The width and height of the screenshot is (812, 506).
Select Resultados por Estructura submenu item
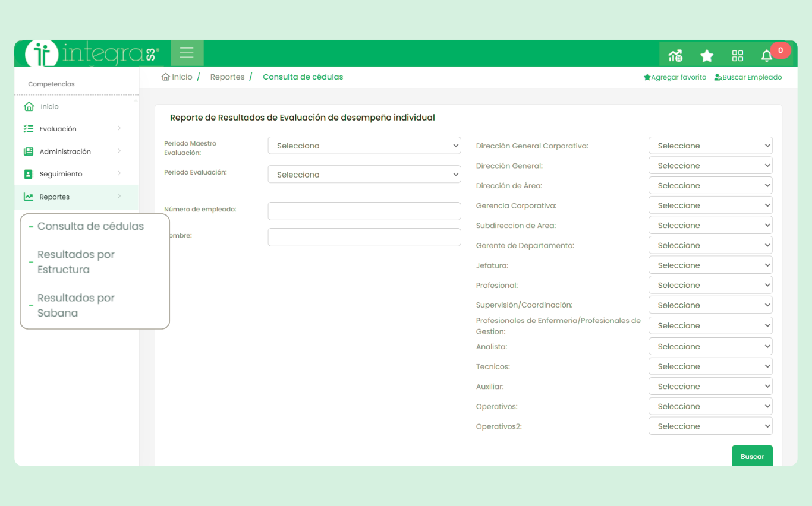[x=75, y=262]
